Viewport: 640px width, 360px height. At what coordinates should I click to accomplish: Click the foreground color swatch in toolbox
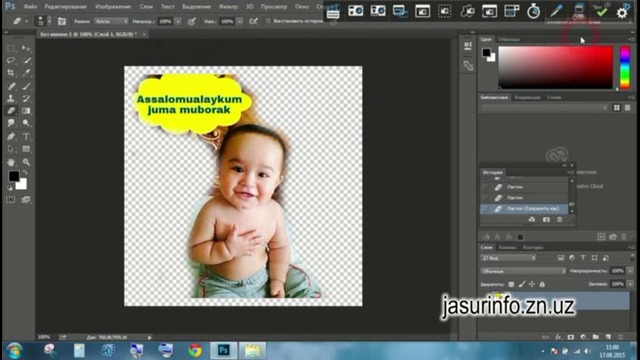(x=14, y=176)
